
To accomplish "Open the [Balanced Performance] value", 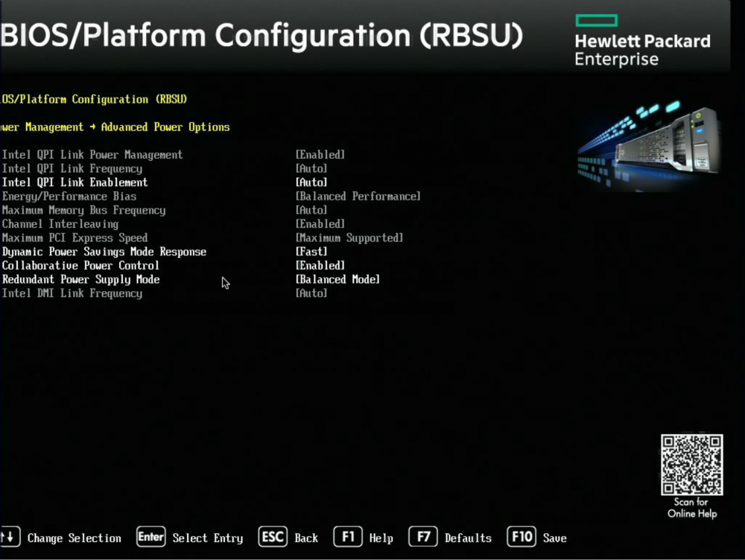I will coord(358,196).
